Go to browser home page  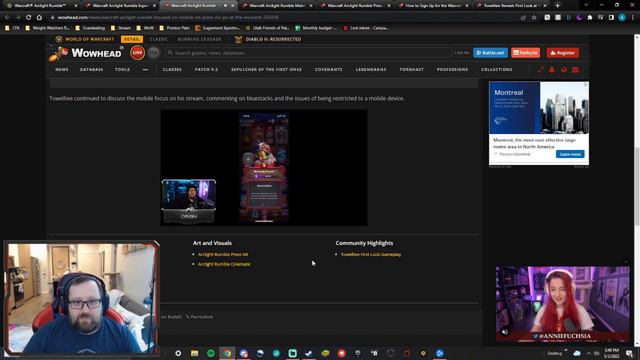click(x=39, y=18)
